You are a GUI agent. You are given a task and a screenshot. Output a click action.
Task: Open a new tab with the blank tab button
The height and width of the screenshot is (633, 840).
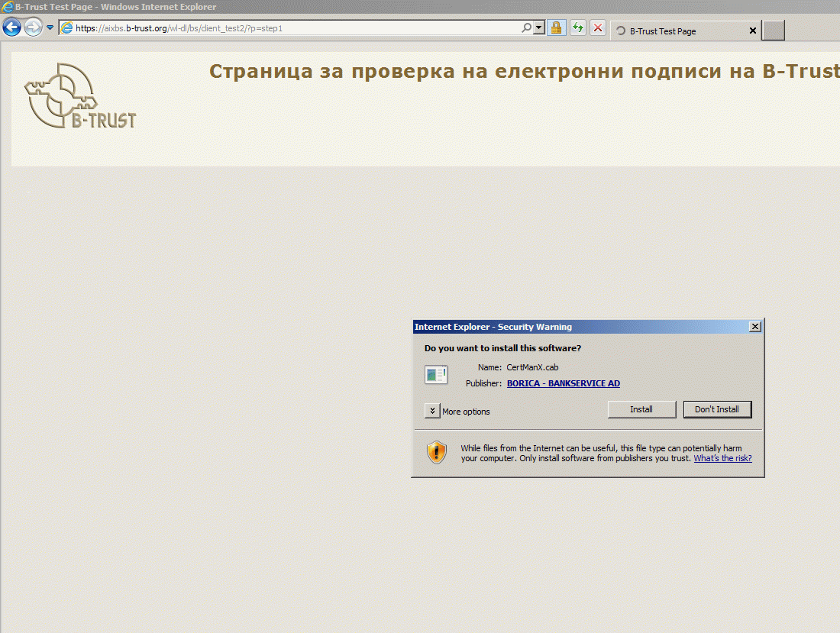(774, 31)
